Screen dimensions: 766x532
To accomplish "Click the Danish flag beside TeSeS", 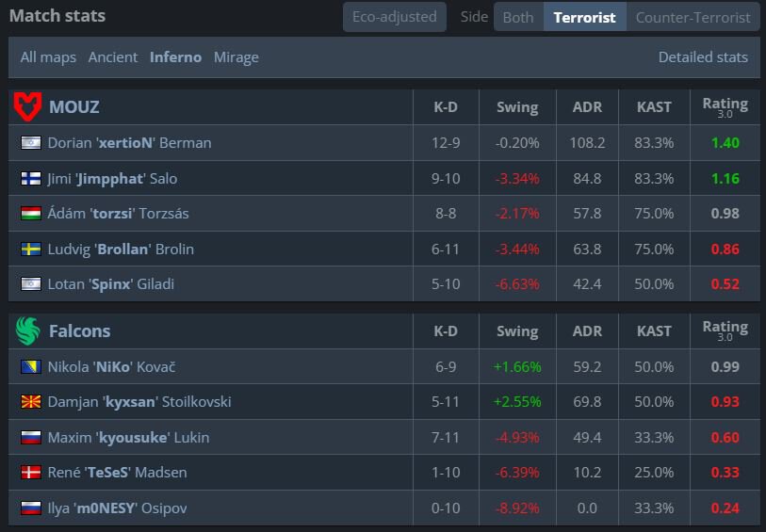I will [x=30, y=473].
